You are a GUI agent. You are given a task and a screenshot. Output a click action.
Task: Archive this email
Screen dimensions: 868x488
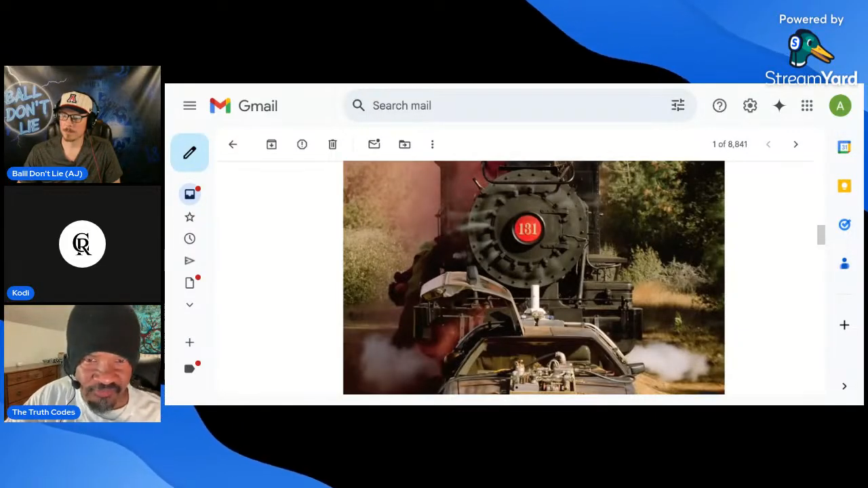(271, 144)
